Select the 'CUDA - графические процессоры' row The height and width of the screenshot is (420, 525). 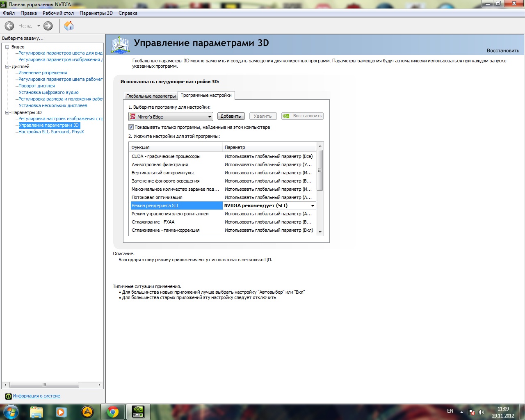tap(223, 156)
